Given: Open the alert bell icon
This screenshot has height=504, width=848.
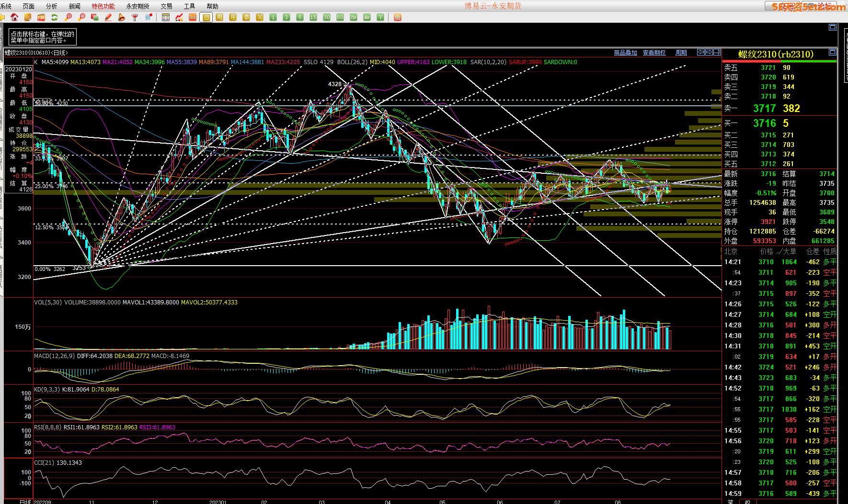Looking at the screenshot, I should point(122,17).
